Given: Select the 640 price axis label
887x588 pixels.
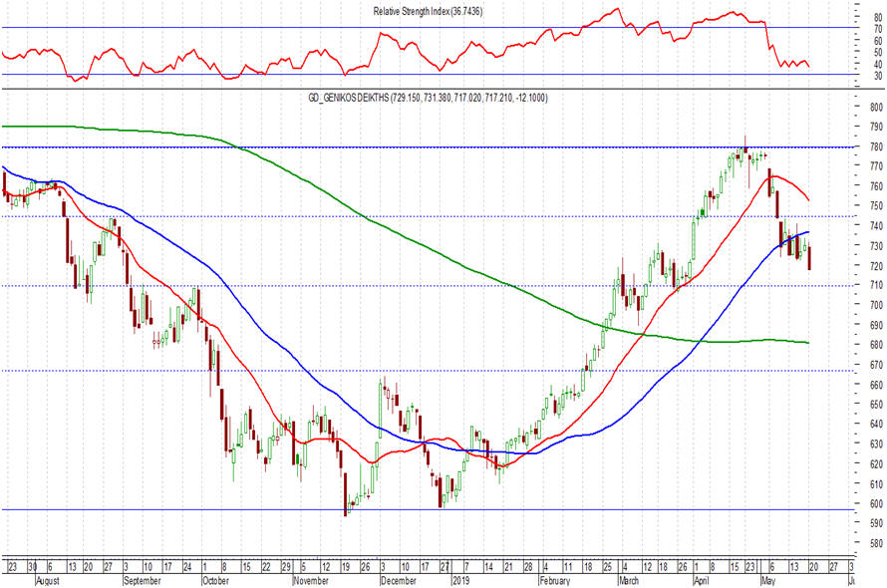Looking at the screenshot, I should [877, 424].
